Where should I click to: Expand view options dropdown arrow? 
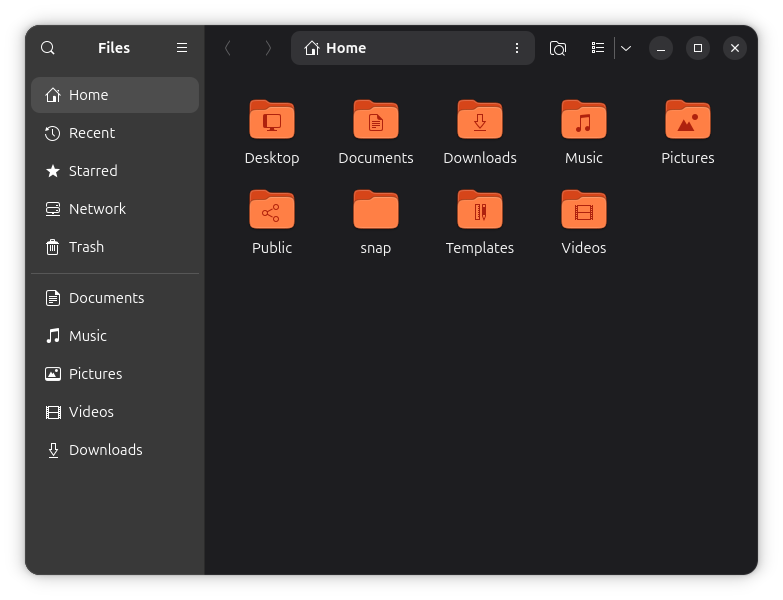click(x=626, y=48)
